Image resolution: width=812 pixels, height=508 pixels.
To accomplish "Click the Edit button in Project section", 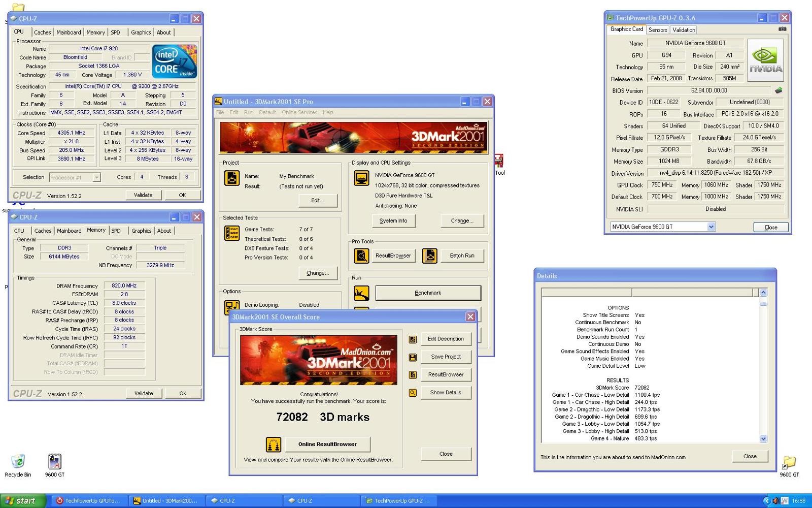I will (318, 201).
